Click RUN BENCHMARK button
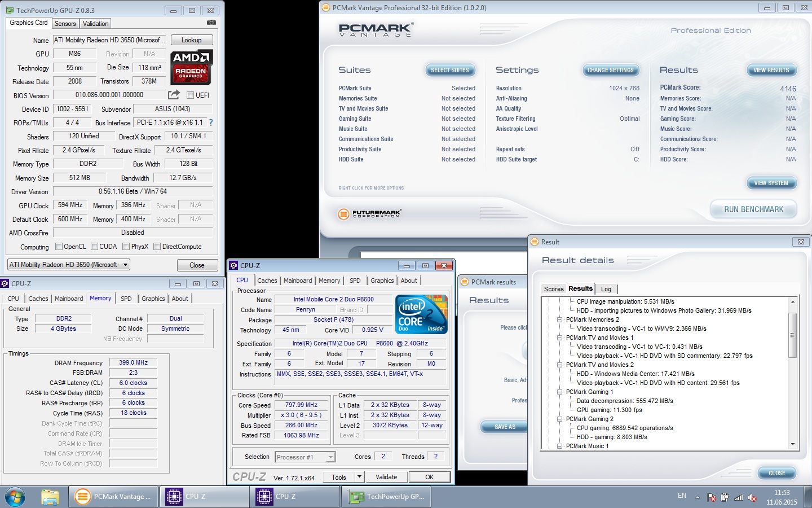812x508 pixels. pos(754,209)
